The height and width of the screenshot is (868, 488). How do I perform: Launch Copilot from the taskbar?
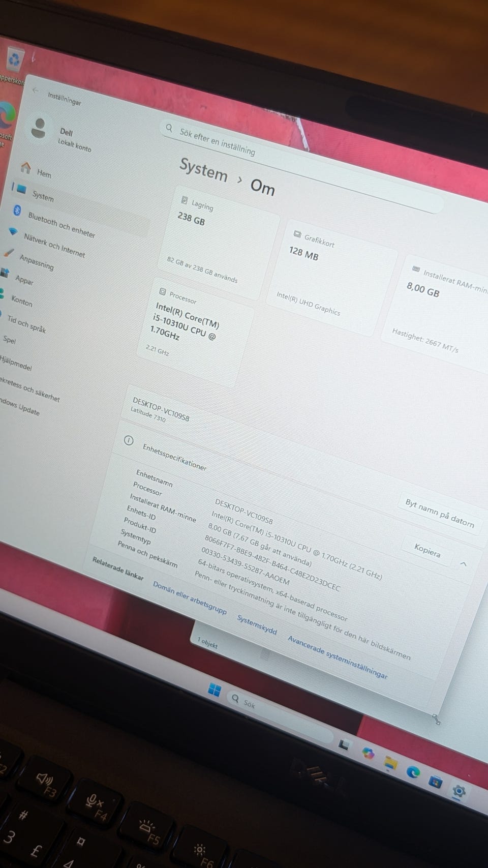(x=368, y=753)
